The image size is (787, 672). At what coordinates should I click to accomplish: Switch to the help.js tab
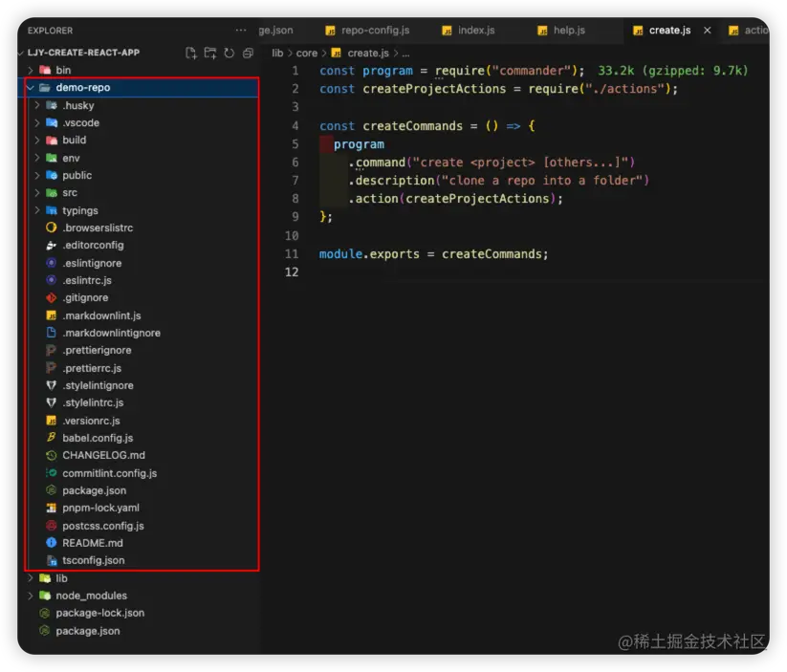click(x=561, y=31)
